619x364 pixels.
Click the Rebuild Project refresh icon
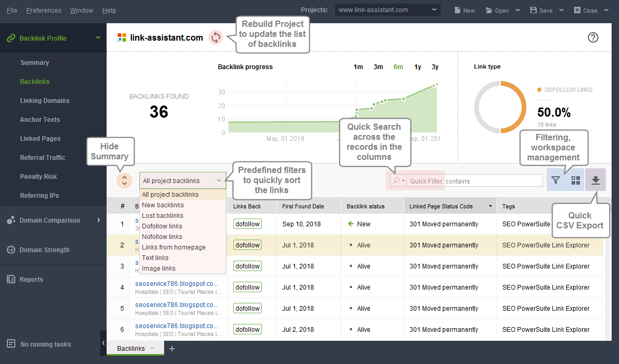click(x=215, y=37)
